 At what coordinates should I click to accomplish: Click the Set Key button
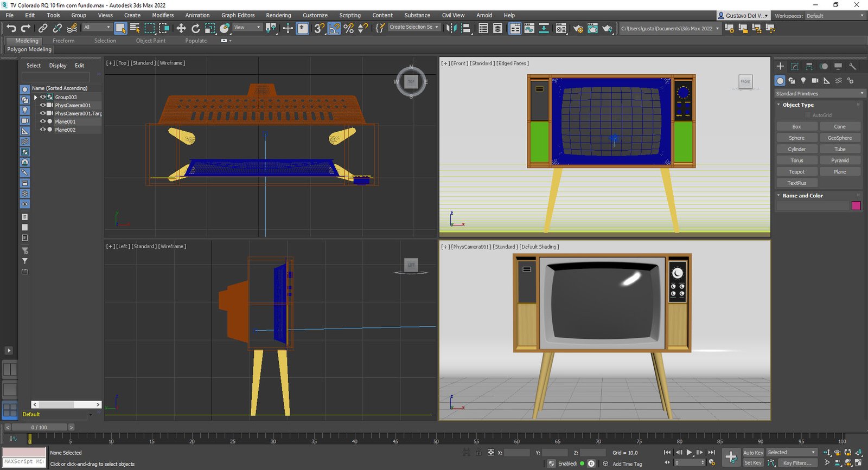pyautogui.click(x=753, y=463)
